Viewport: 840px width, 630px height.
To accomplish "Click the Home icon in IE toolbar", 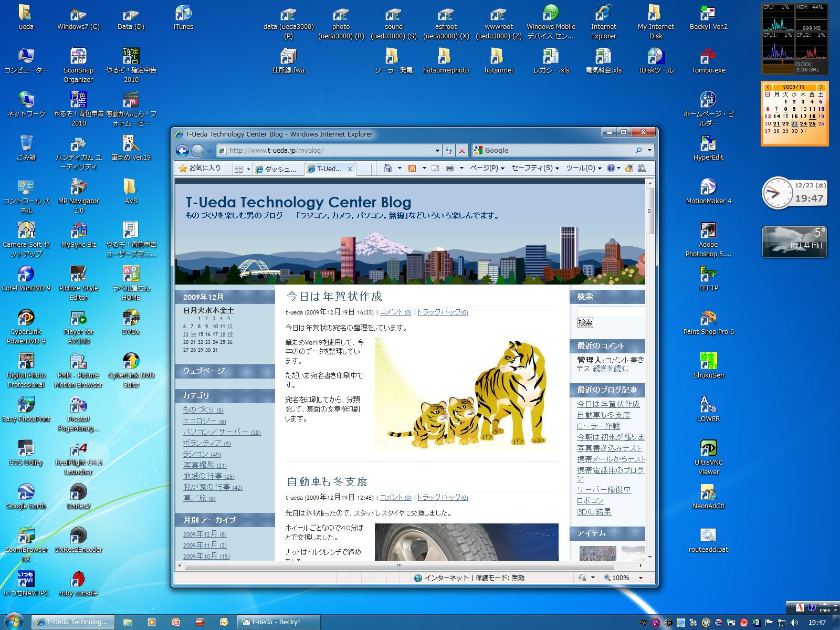I will pos(388,168).
